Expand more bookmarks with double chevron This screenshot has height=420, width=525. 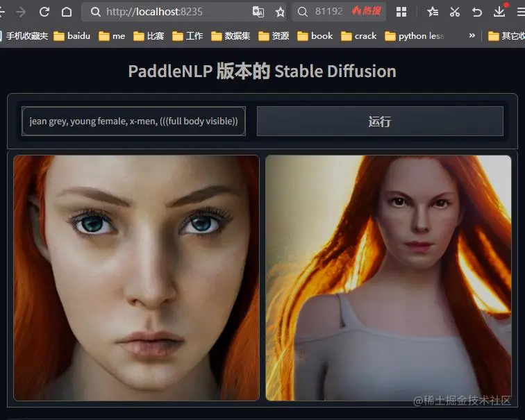click(x=472, y=35)
